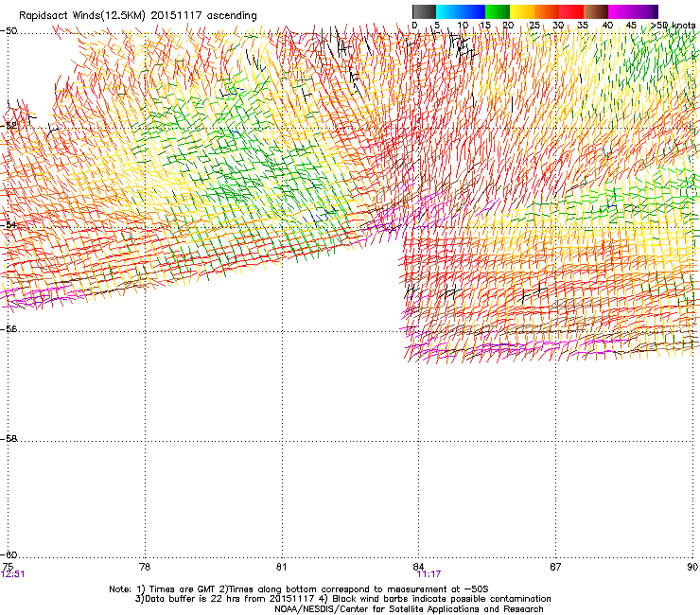The height and width of the screenshot is (615, 700).
Task: Click the purple '11:17' swath time label
Action: click(x=429, y=574)
